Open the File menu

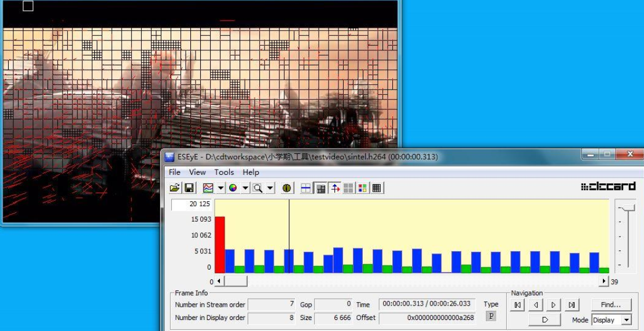pos(175,172)
